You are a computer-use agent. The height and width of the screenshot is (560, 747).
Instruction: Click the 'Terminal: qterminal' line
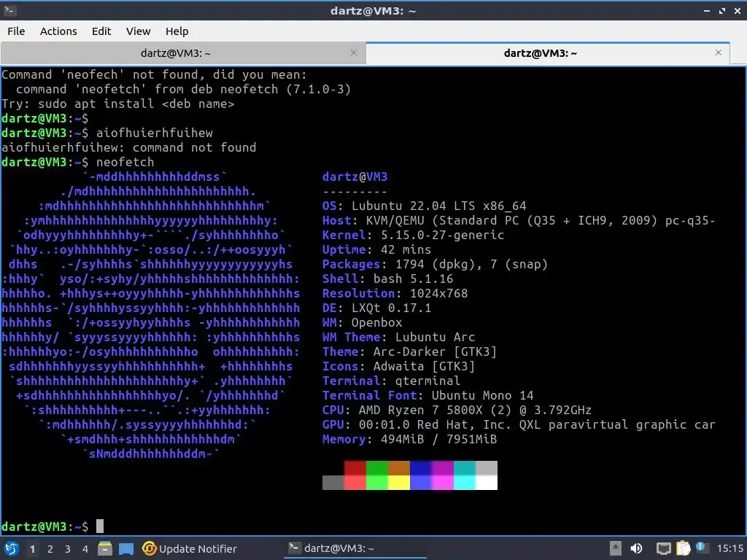click(x=391, y=381)
